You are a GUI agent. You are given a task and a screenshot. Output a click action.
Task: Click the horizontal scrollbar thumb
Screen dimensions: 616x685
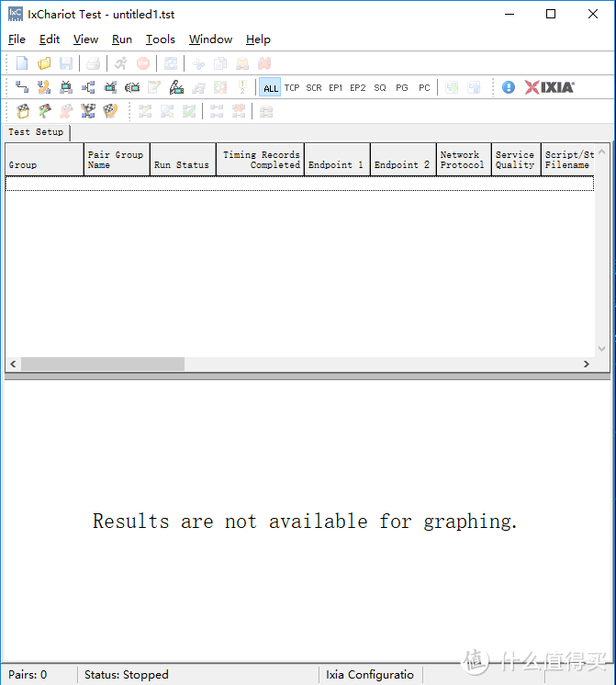(x=103, y=364)
